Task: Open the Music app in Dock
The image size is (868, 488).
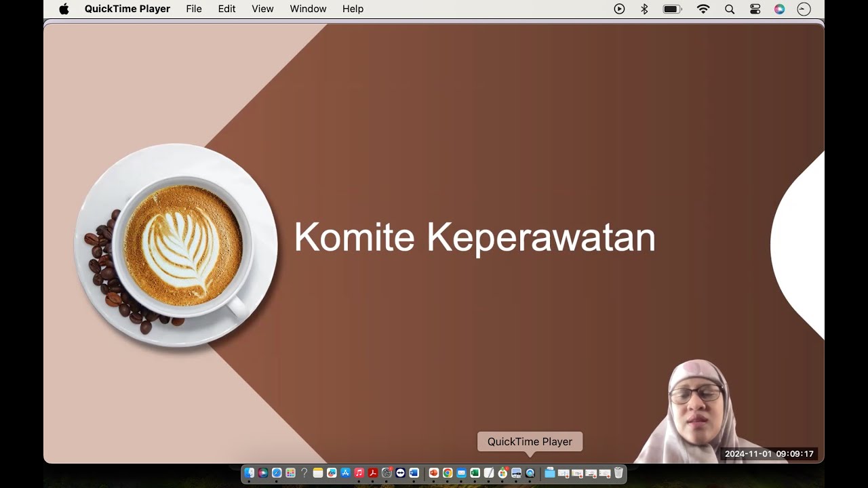Action: point(359,473)
